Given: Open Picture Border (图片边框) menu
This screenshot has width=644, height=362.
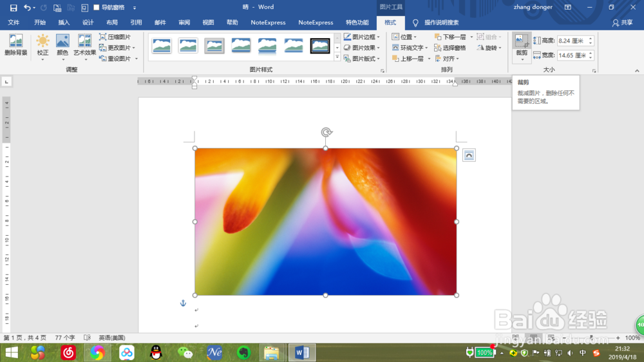Looking at the screenshot, I should 362,37.
